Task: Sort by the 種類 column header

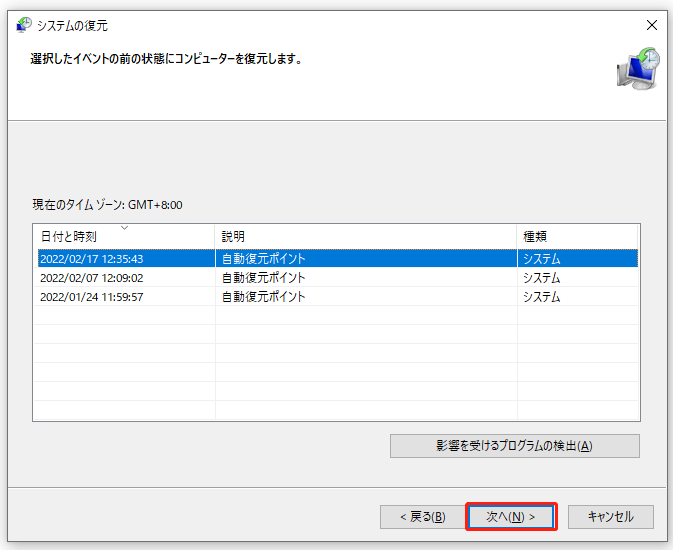Action: pos(577,237)
